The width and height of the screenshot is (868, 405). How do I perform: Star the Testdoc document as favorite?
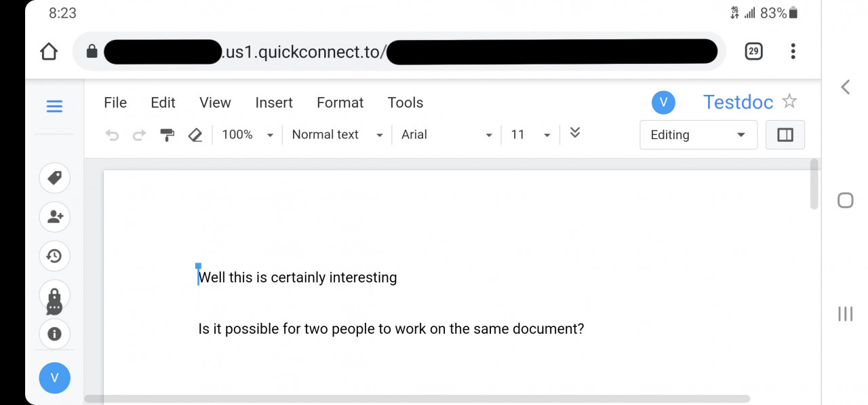click(789, 101)
